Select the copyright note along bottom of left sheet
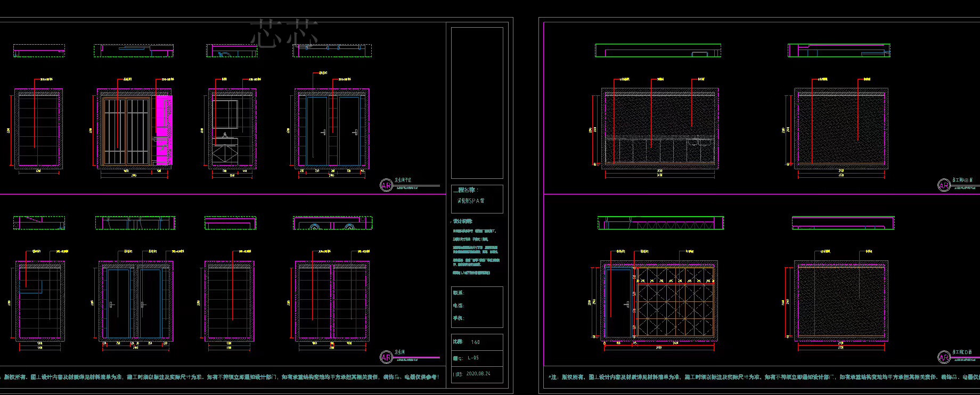This screenshot has height=395, width=980. point(222,377)
